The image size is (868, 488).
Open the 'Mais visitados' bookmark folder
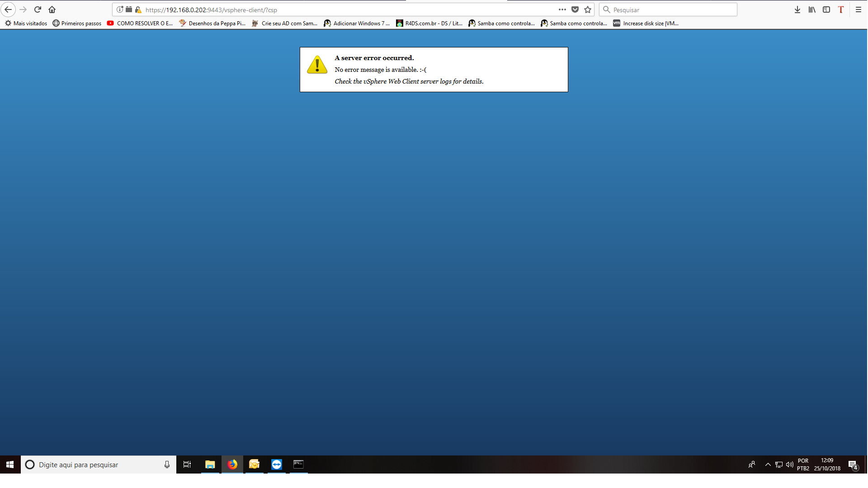click(26, 23)
